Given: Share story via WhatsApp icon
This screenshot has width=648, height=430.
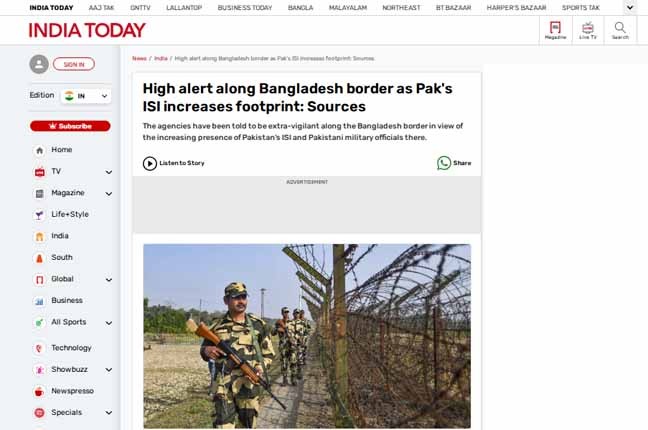Looking at the screenshot, I should point(444,163).
